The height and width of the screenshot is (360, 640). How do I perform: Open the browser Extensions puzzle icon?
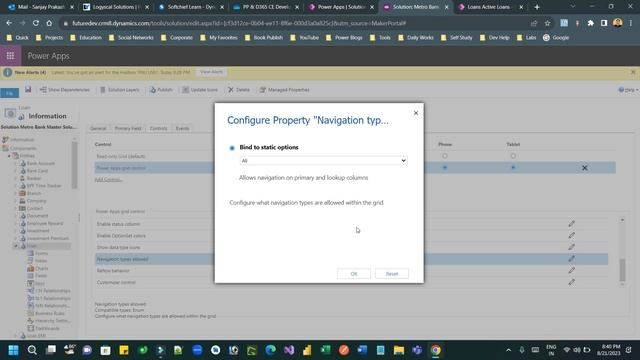click(x=591, y=23)
